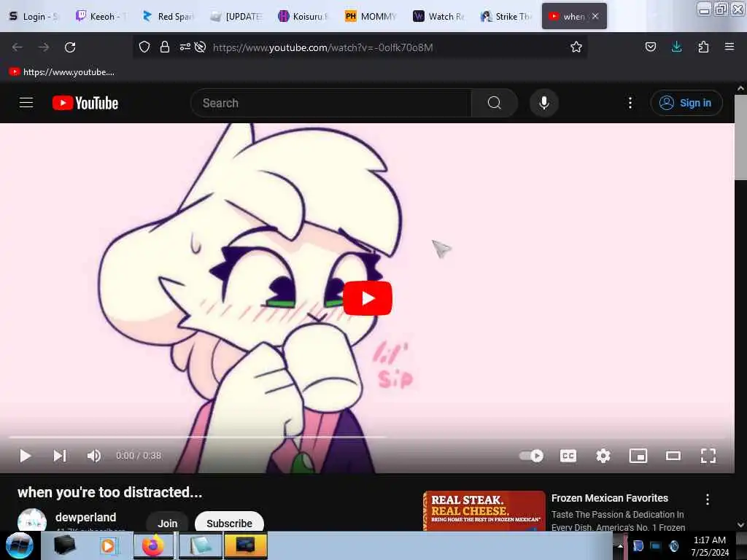Mute the video volume speaker icon
The height and width of the screenshot is (560, 747).
tap(94, 456)
